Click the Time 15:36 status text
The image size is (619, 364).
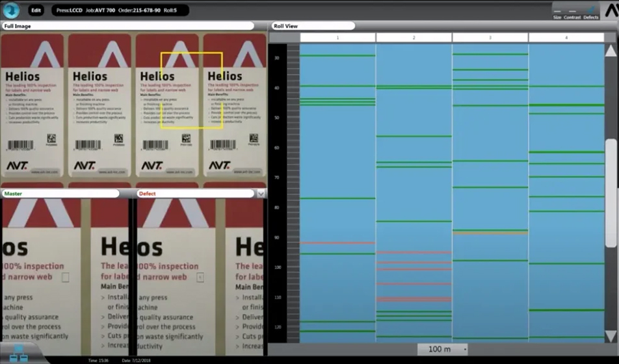(98, 361)
